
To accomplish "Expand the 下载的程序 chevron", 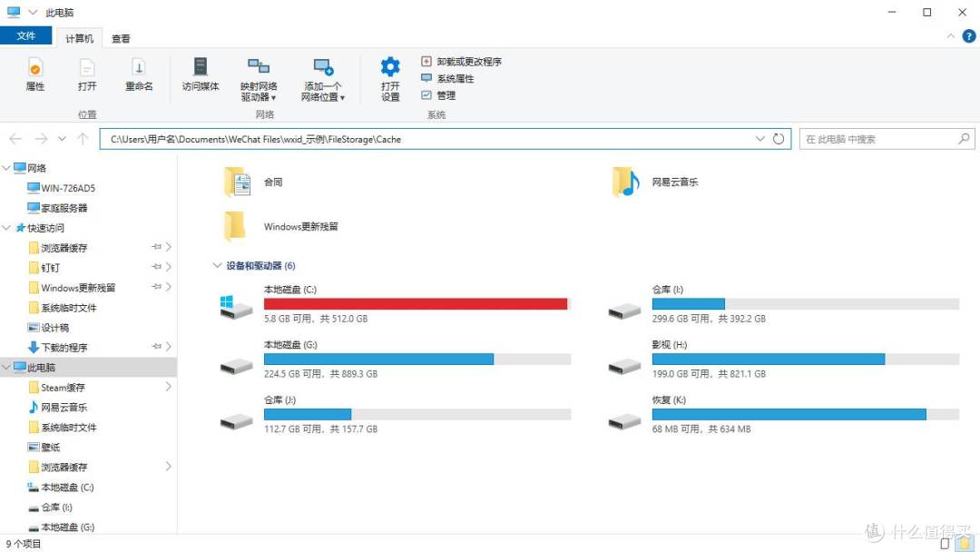I will coord(168,346).
